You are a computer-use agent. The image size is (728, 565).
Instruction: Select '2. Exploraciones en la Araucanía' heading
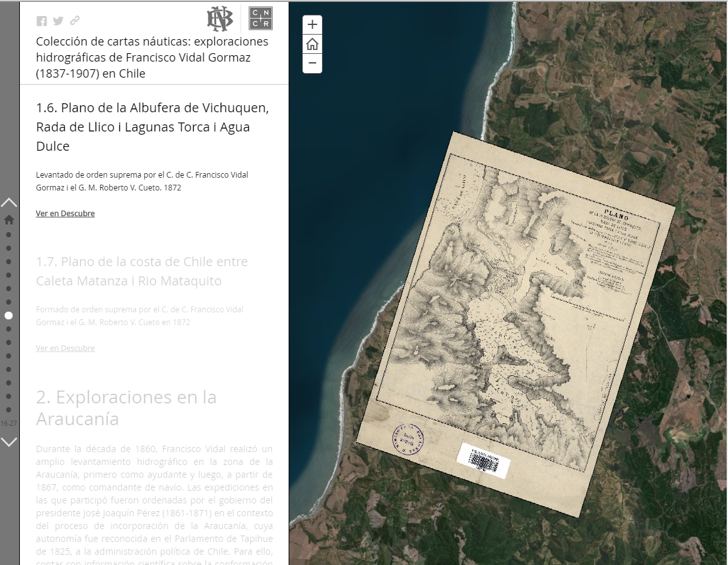point(126,408)
